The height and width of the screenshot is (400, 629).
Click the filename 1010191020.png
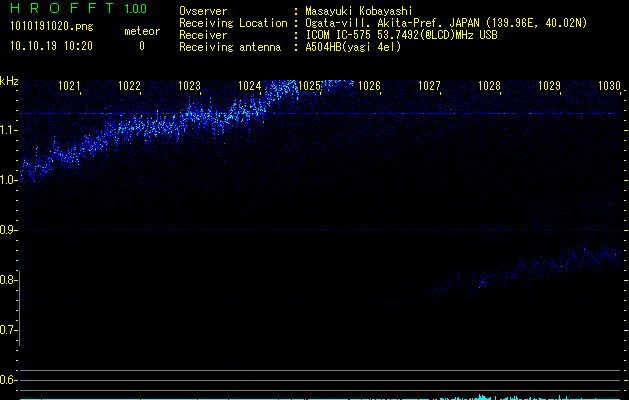click(51, 27)
